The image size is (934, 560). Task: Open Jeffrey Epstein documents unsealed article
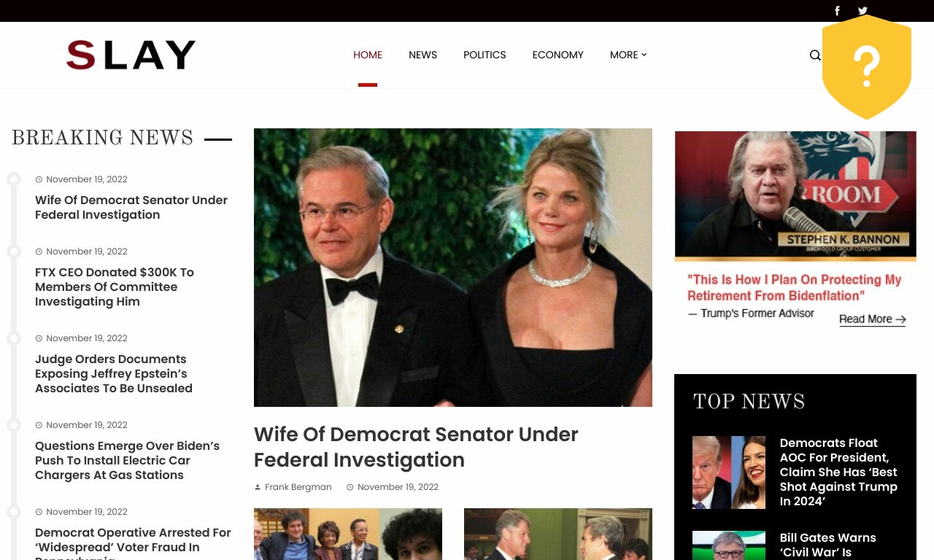point(114,373)
